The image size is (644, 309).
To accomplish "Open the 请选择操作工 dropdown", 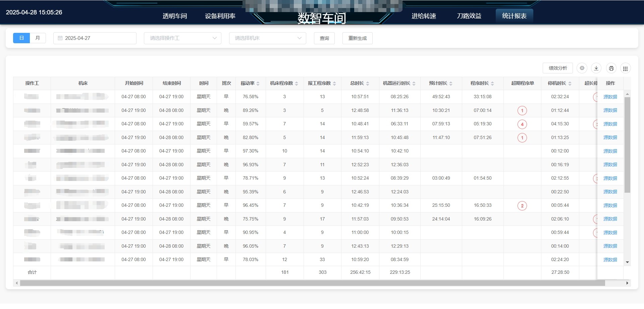I will tap(182, 38).
